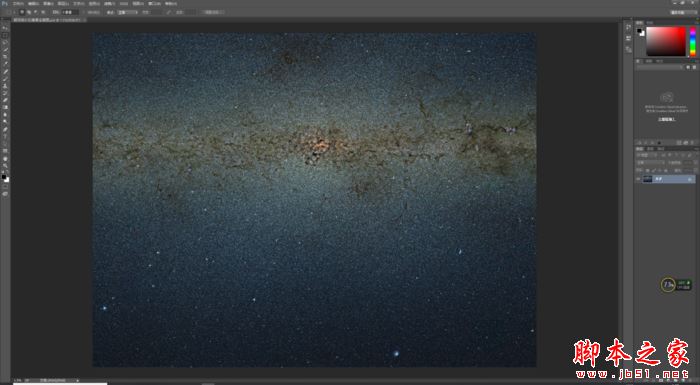Choose Intersect with Selection mode
Viewport: 700px width, 385px height.
click(43, 12)
